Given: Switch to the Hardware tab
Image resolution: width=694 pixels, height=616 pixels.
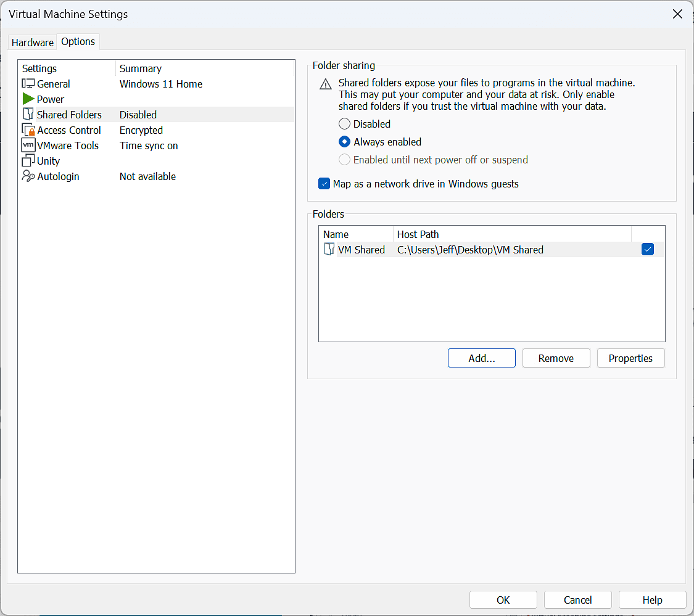Looking at the screenshot, I should [x=33, y=43].
